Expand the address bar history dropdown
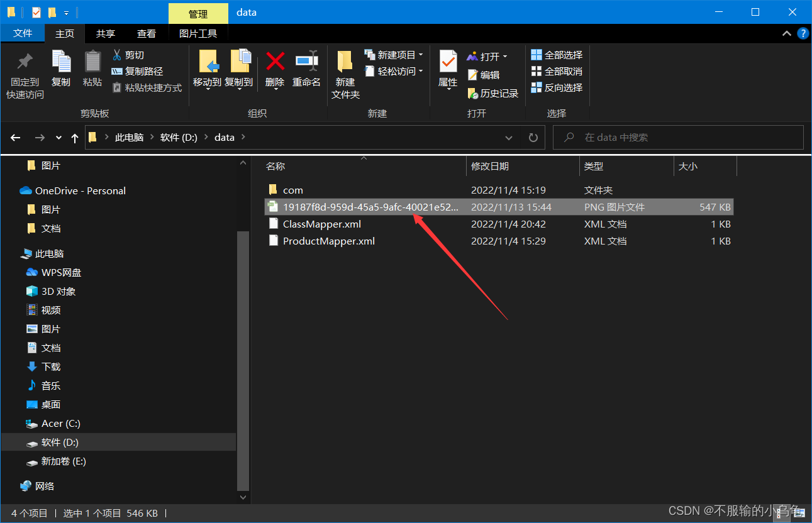 509,137
